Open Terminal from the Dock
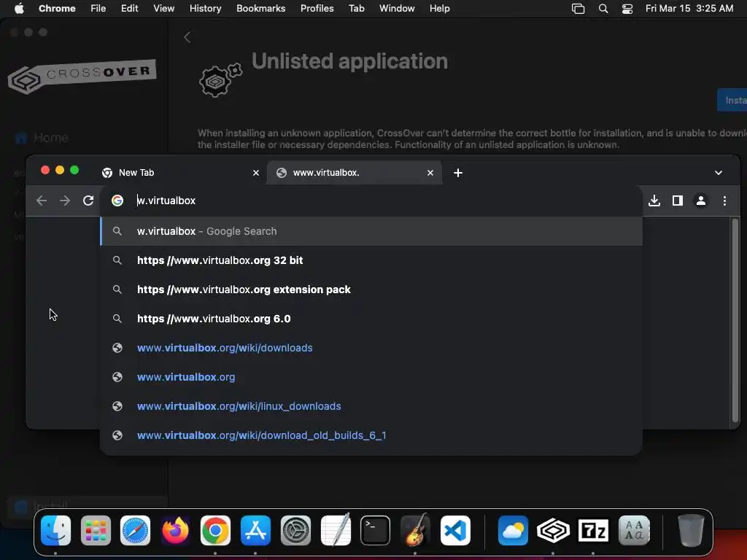This screenshot has width=747, height=560. (x=375, y=530)
